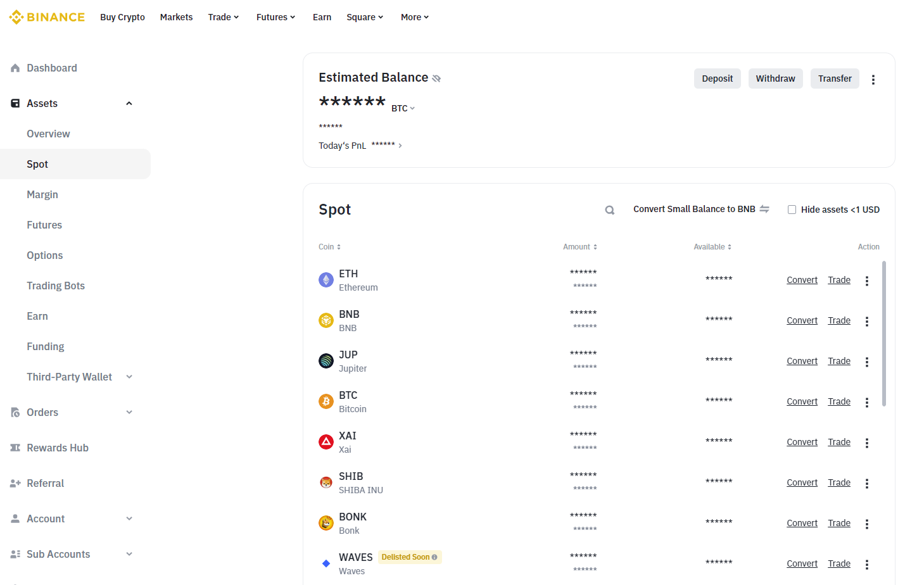Toggle the hidden balance eye icon

(436, 79)
